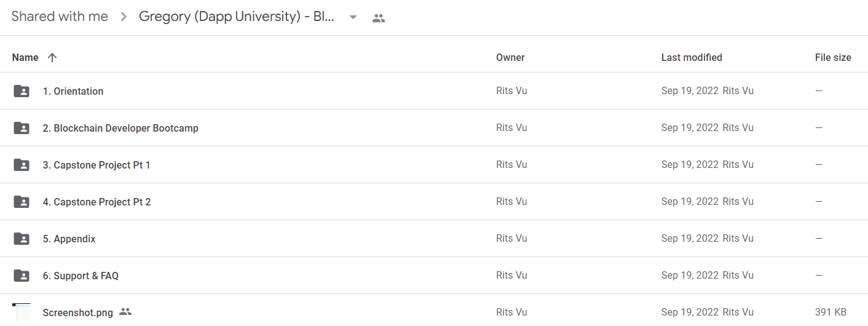This screenshot has width=868, height=326.
Task: Click the folder icon for 6. Support & FAQ
Action: [22, 276]
